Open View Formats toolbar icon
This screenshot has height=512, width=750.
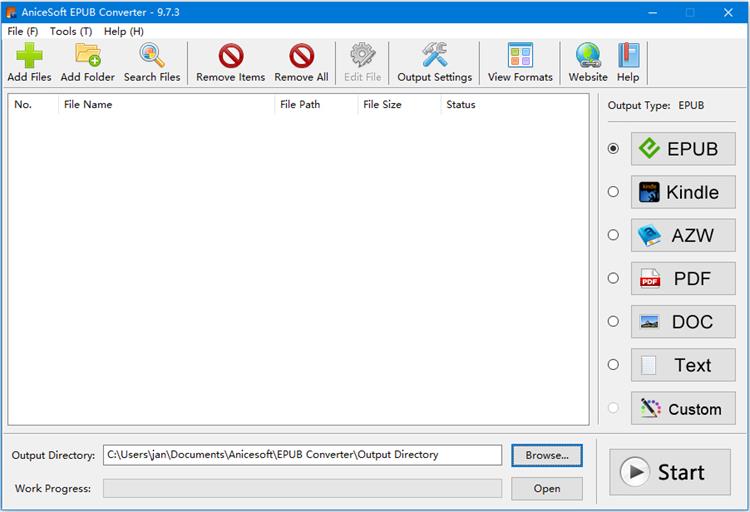pyautogui.click(x=520, y=55)
